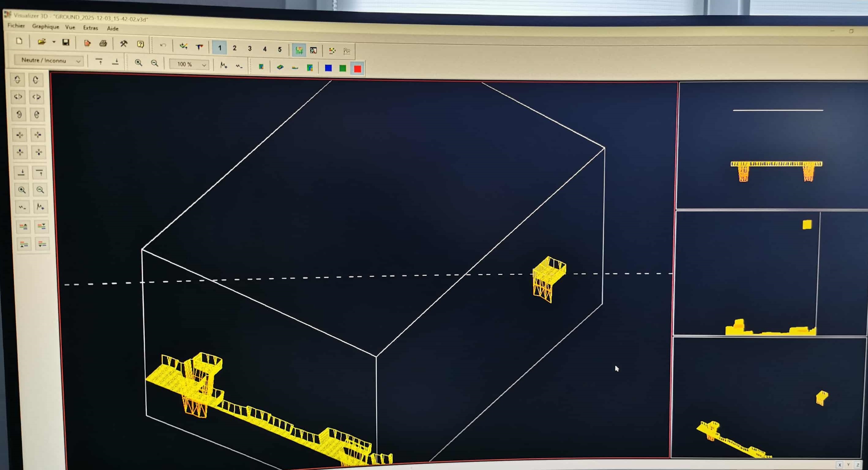Image resolution: width=868 pixels, height=470 pixels.
Task: Open the Fichier menu
Action: click(16, 25)
